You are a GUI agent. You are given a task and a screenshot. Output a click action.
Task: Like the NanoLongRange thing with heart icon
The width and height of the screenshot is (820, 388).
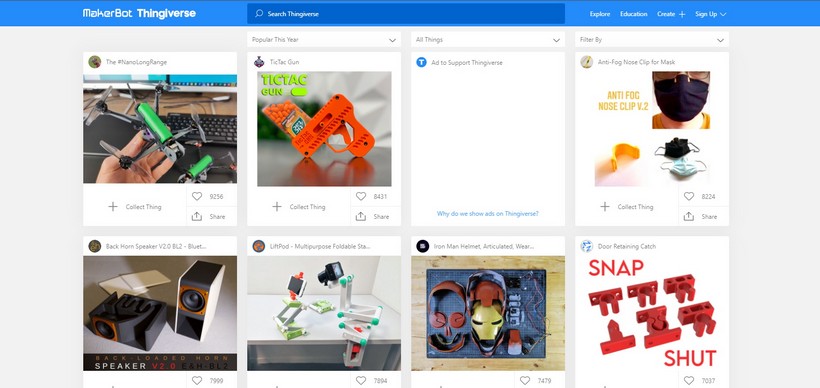tap(197, 197)
